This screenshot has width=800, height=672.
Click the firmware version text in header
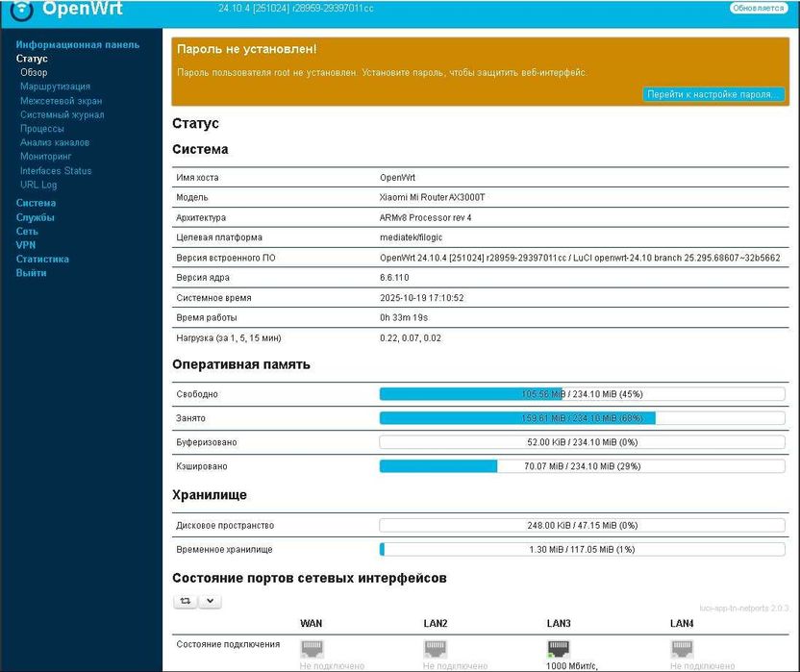296,9
